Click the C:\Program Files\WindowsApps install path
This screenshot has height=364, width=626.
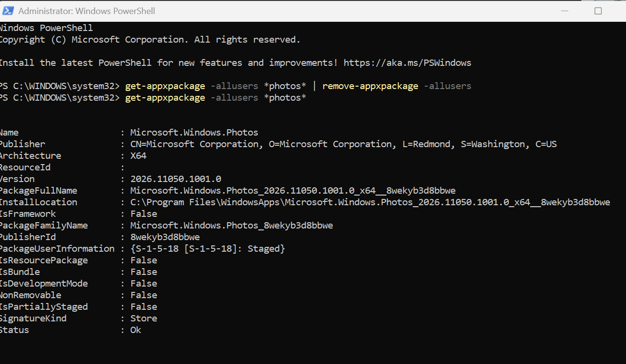370,202
